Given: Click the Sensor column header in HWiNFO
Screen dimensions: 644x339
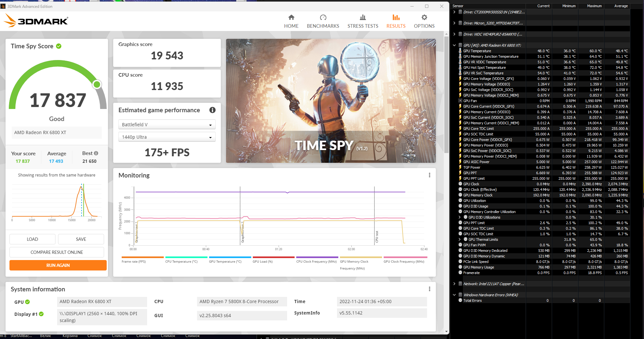Looking at the screenshot, I should point(458,6).
